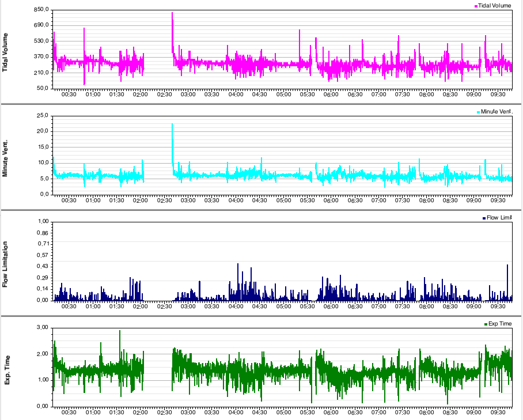The height and width of the screenshot is (420, 523).
Task: Select the Tidal Volume legend label
Action: tap(494, 6)
